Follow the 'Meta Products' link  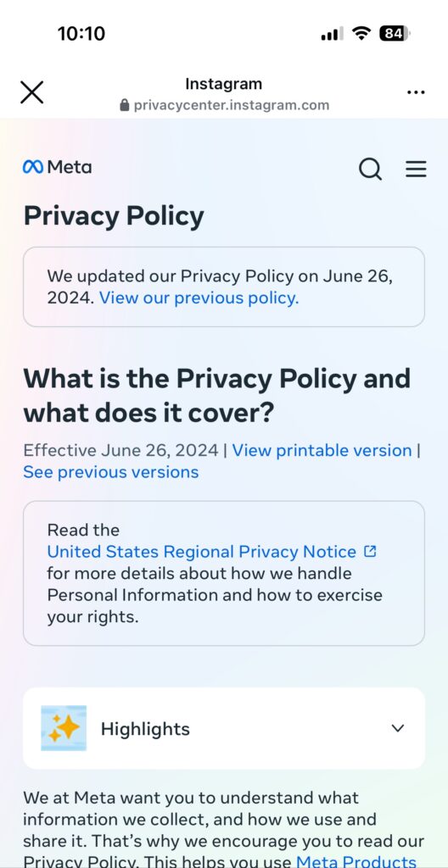click(x=356, y=861)
